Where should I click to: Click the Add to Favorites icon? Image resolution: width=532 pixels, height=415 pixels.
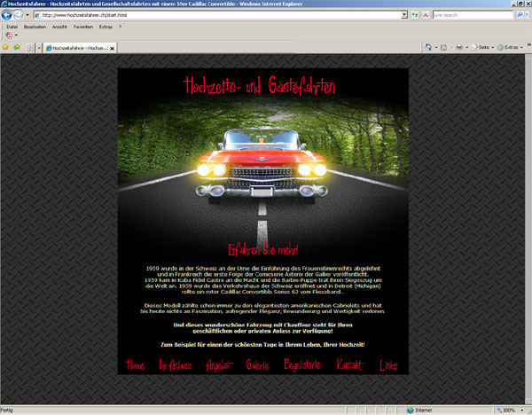click(x=16, y=47)
